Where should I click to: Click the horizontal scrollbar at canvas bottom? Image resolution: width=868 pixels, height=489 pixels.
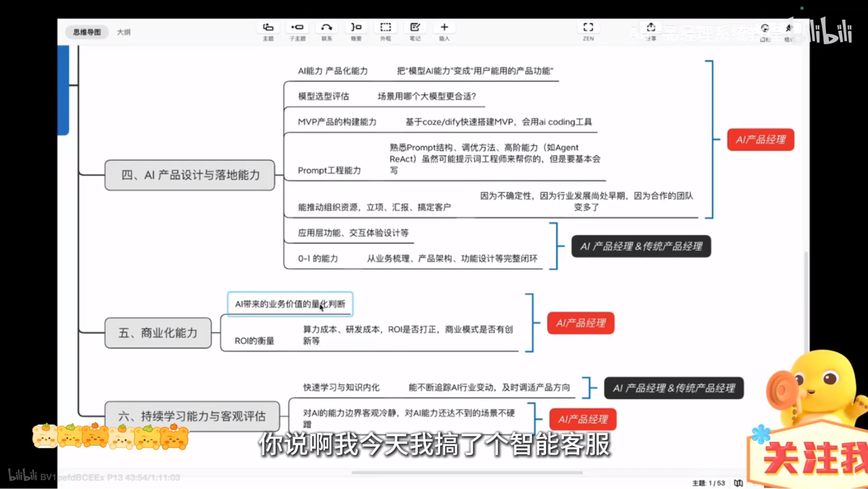467,473
